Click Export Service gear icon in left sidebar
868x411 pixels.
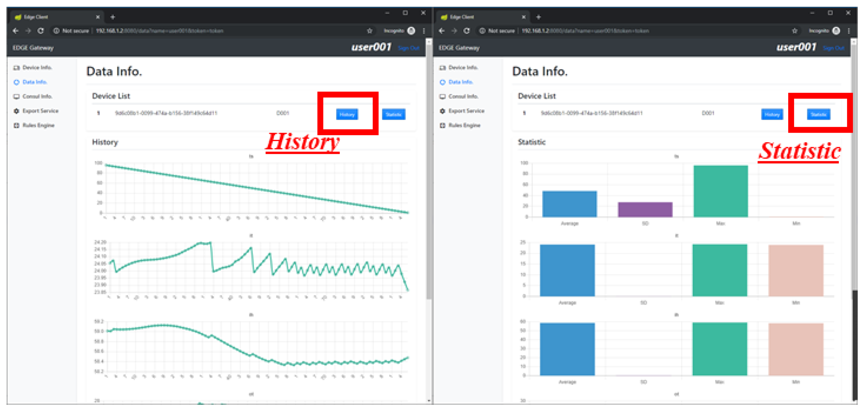click(16, 111)
